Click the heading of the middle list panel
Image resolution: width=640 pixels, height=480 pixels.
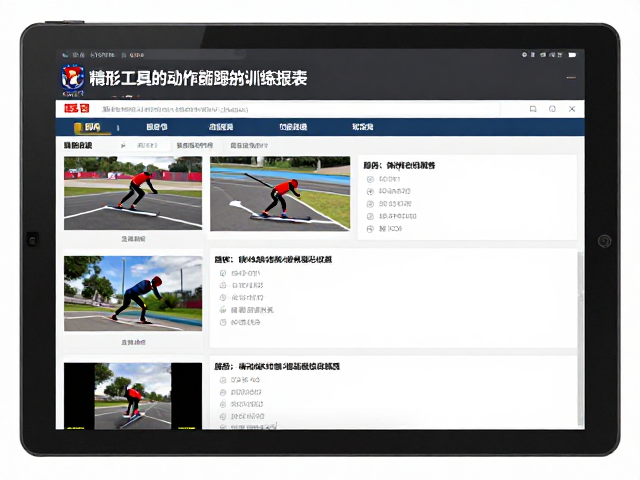273,259
